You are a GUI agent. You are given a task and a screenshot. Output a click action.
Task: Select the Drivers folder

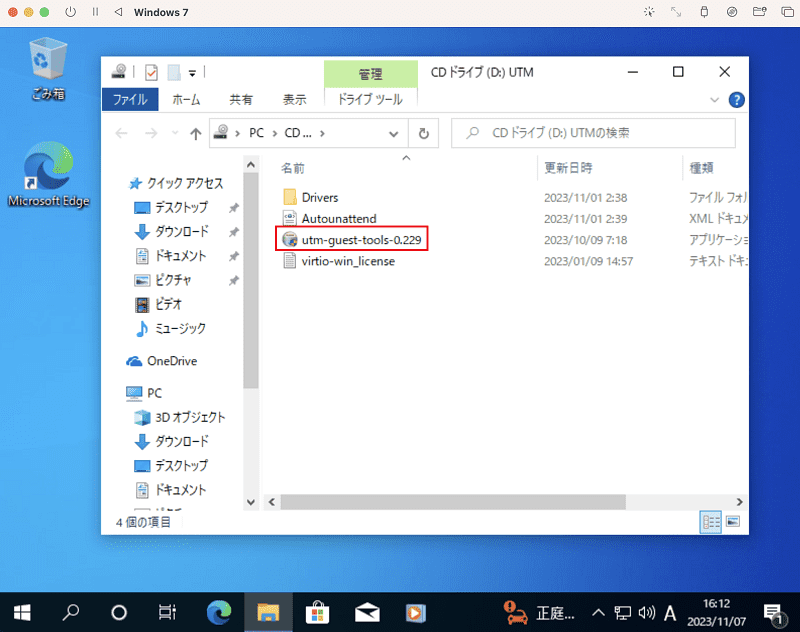(x=319, y=197)
